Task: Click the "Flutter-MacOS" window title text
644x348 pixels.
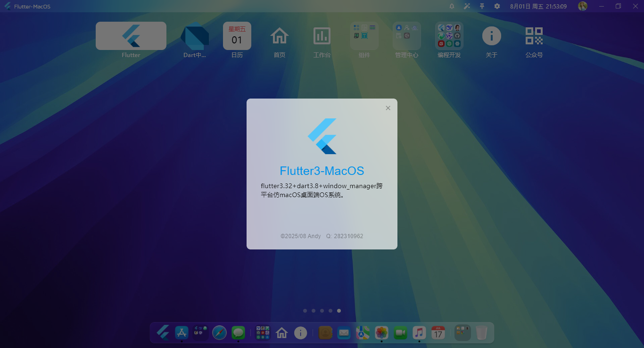Action: pyautogui.click(x=32, y=7)
